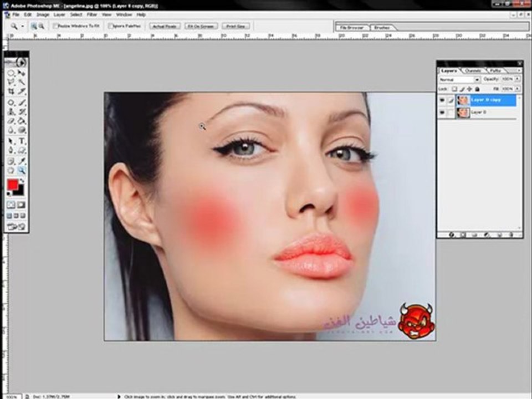Image resolution: width=532 pixels, height=399 pixels.
Task: Open the File Browser palette tab
Action: [x=352, y=28]
